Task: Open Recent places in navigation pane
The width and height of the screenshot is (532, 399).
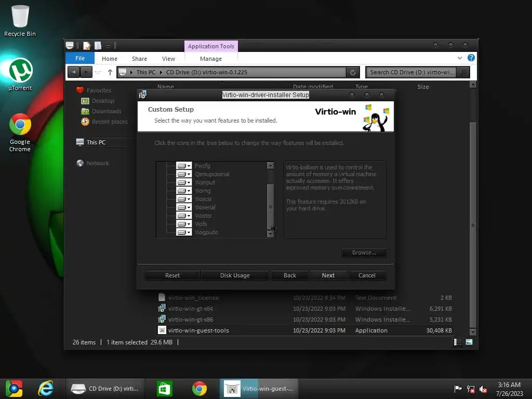Action: coord(110,122)
